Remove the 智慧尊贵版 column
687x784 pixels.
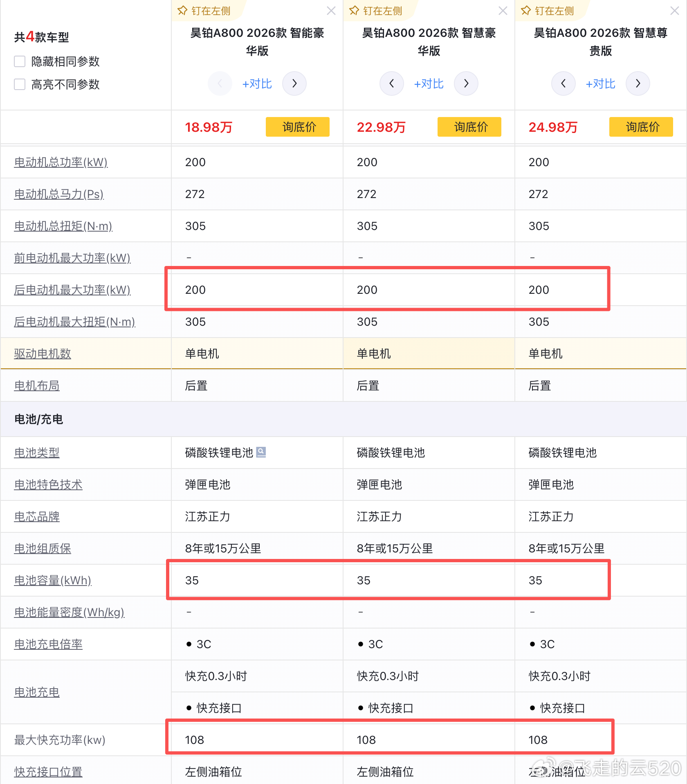pos(675,11)
